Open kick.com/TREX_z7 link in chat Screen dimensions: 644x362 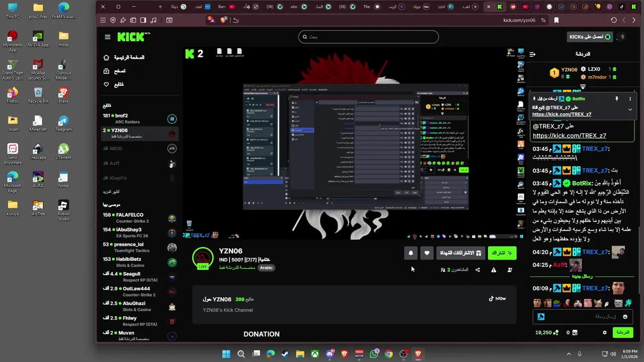coord(569,136)
